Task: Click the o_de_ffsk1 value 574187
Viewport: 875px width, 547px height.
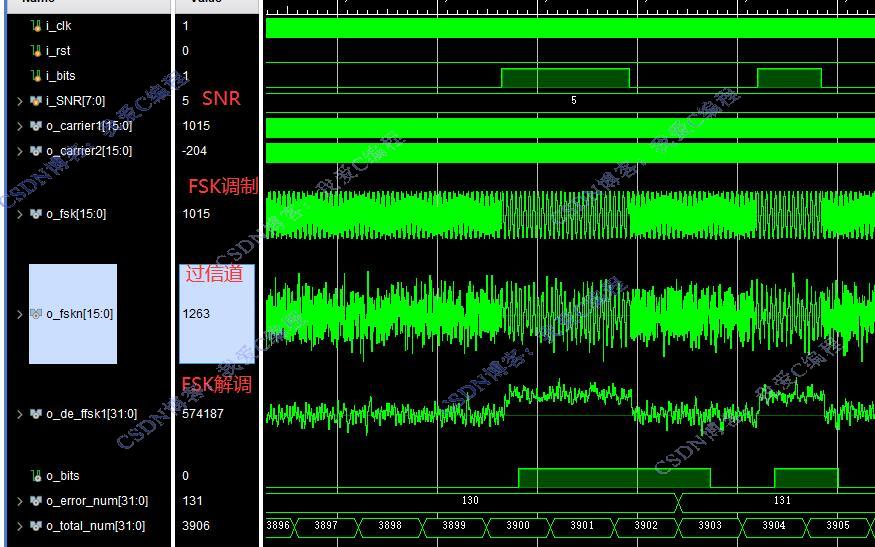Action: pos(203,414)
